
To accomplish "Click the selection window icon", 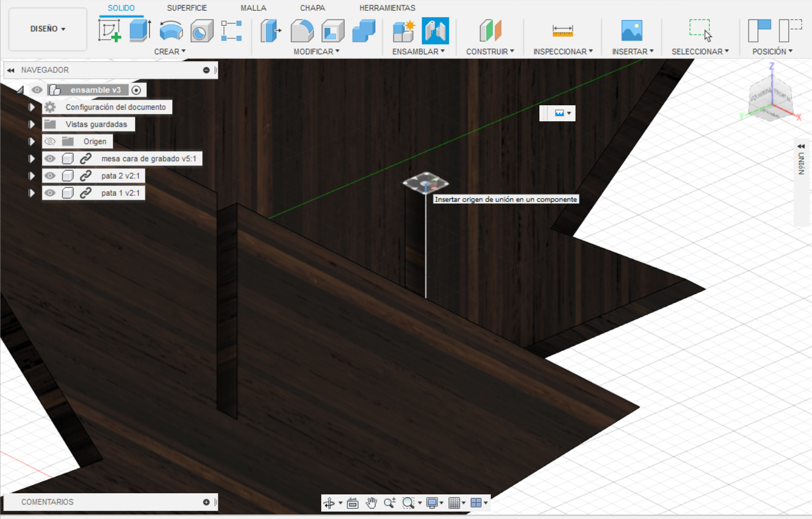I will (700, 30).
